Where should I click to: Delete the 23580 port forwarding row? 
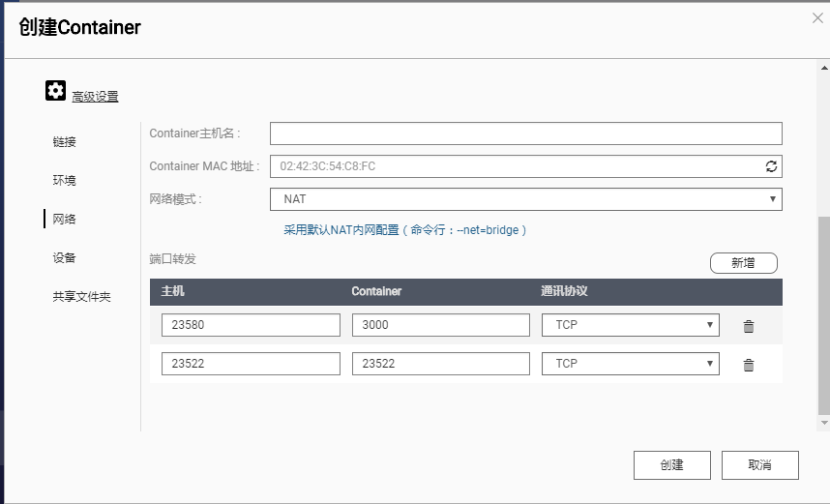[x=749, y=326]
